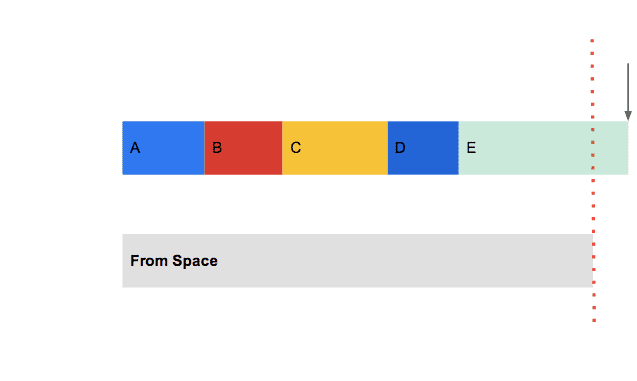Click the boundary between blocks C and D
This screenshot has height=381, width=637.
click(x=388, y=148)
